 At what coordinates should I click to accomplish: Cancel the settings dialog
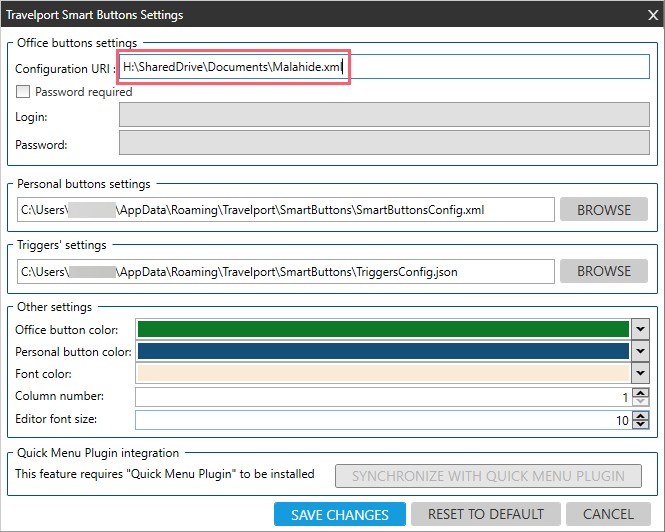pos(607,514)
